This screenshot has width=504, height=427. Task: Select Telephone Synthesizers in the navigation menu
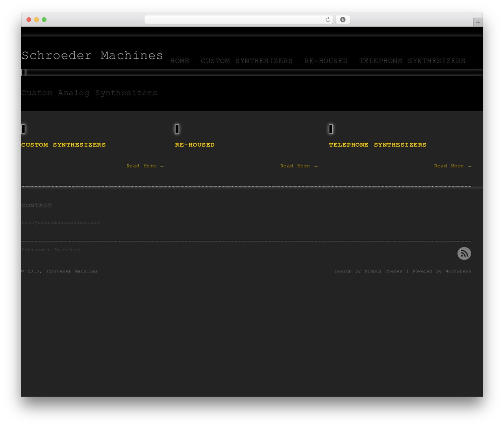(x=412, y=61)
